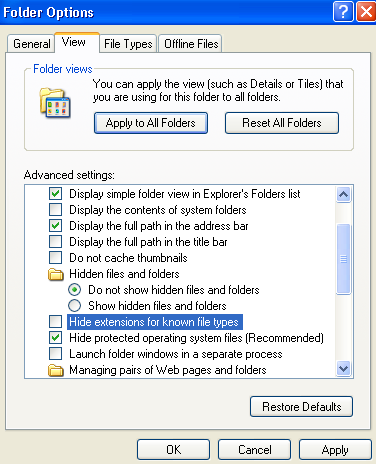The image size is (376, 464).
Task: Select Show hidden files and folders radio
Action: [74, 306]
